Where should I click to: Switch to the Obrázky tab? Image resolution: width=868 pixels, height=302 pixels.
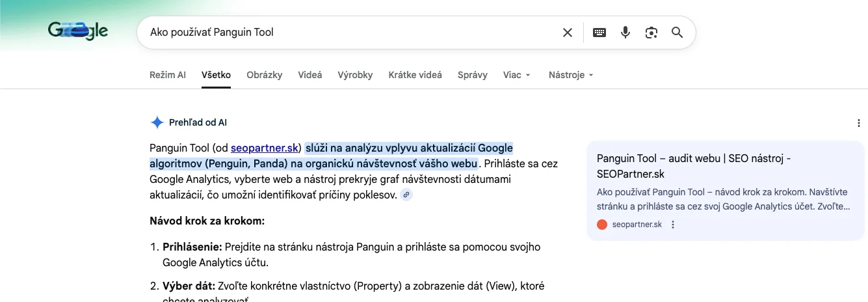(265, 75)
